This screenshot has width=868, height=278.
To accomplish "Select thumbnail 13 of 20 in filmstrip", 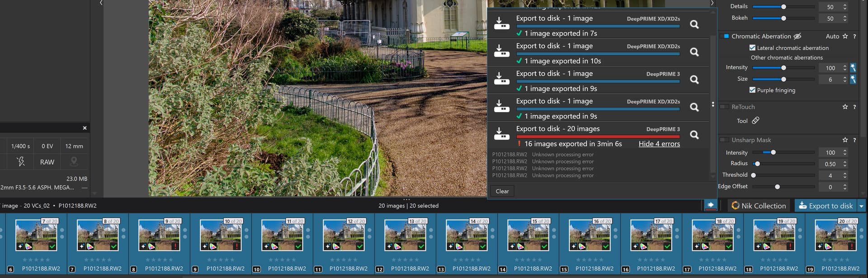I will click(x=405, y=235).
